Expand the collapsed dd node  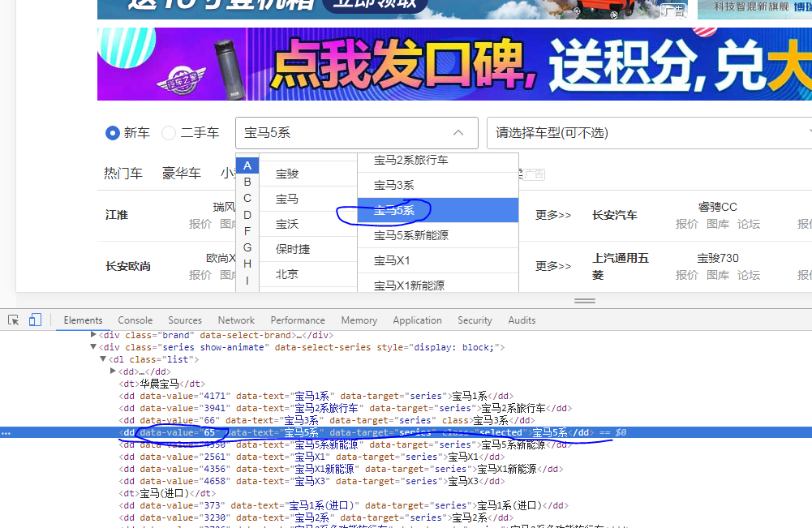113,371
